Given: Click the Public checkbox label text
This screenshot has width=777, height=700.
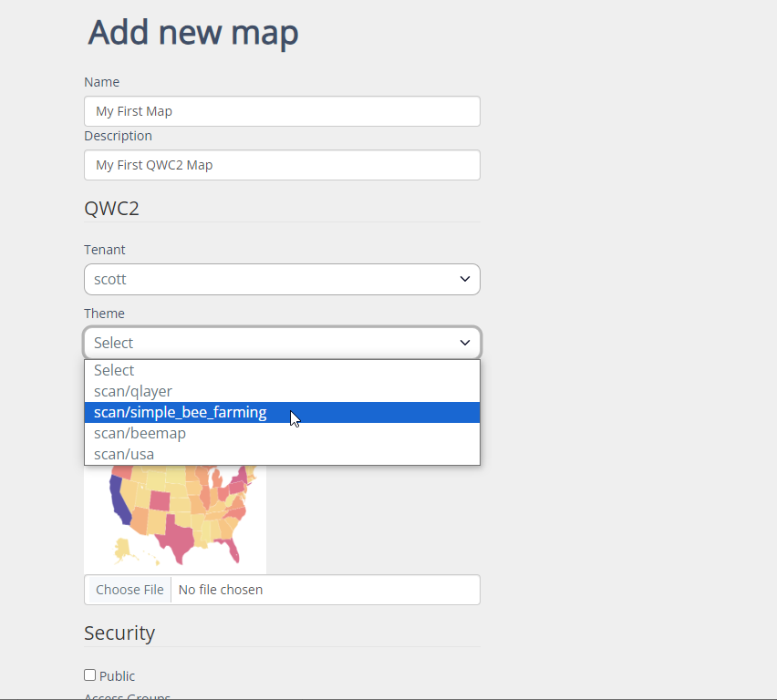Looking at the screenshot, I should (x=117, y=676).
